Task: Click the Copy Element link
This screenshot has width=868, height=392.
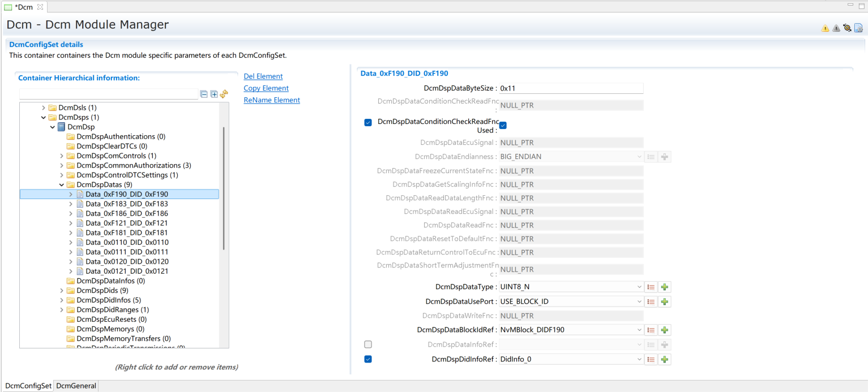Action: [x=266, y=88]
